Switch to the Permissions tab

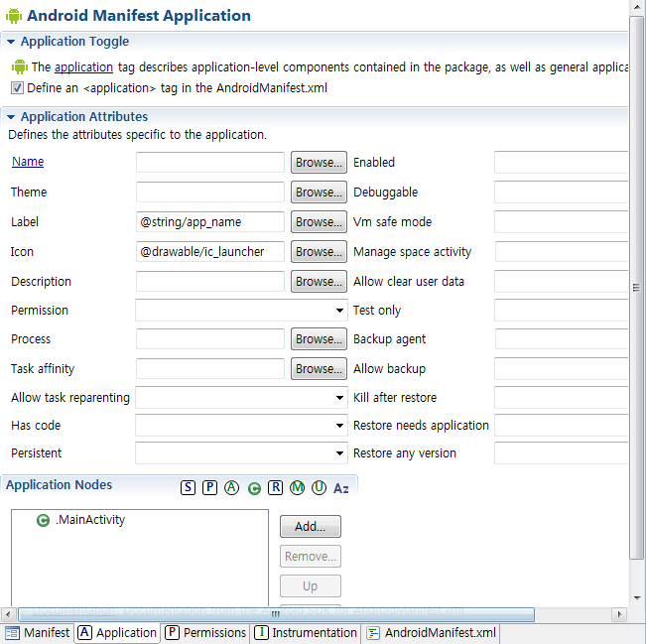(x=205, y=633)
